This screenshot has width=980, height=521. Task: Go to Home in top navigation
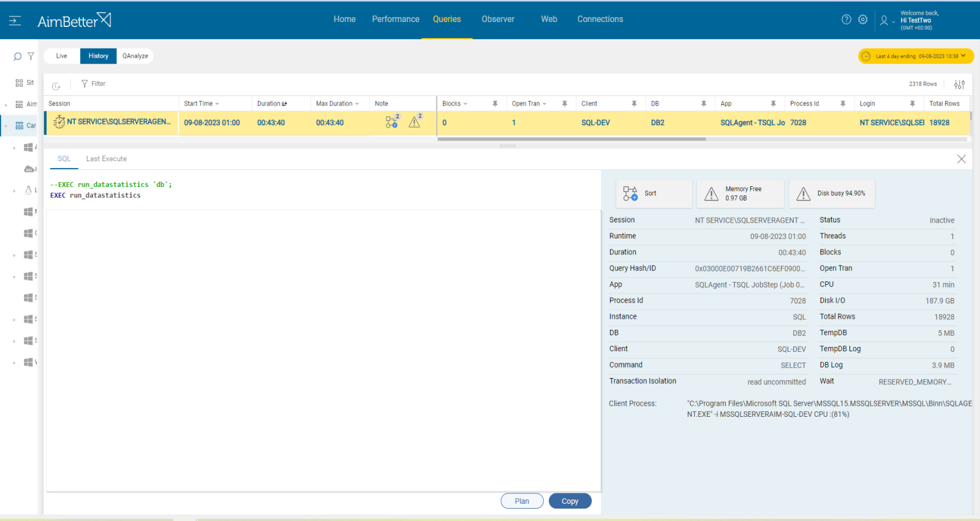point(344,19)
